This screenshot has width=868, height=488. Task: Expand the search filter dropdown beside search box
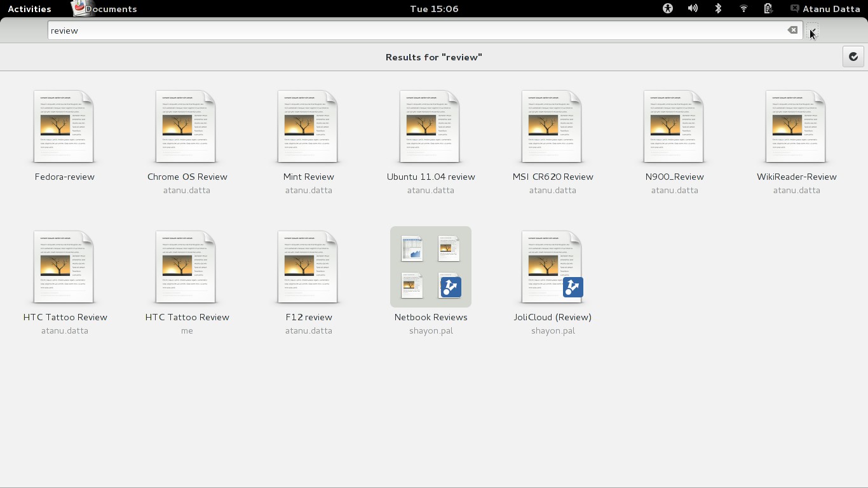pos(813,30)
